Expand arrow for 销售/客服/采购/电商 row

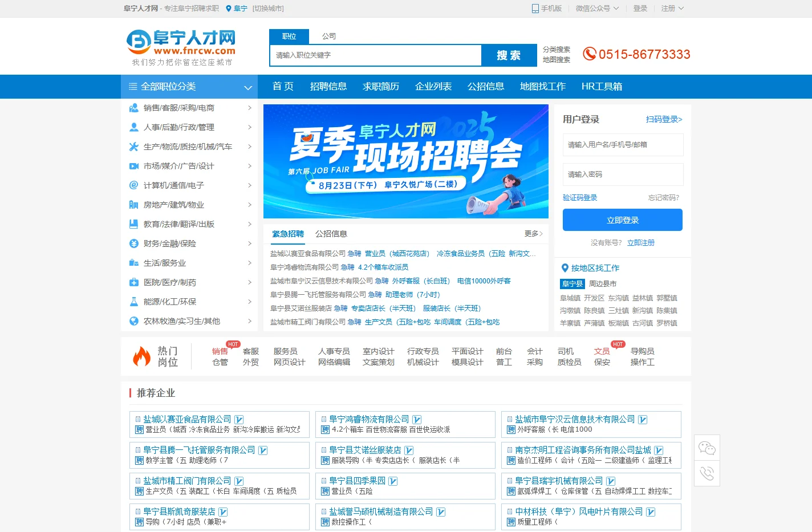(250, 108)
